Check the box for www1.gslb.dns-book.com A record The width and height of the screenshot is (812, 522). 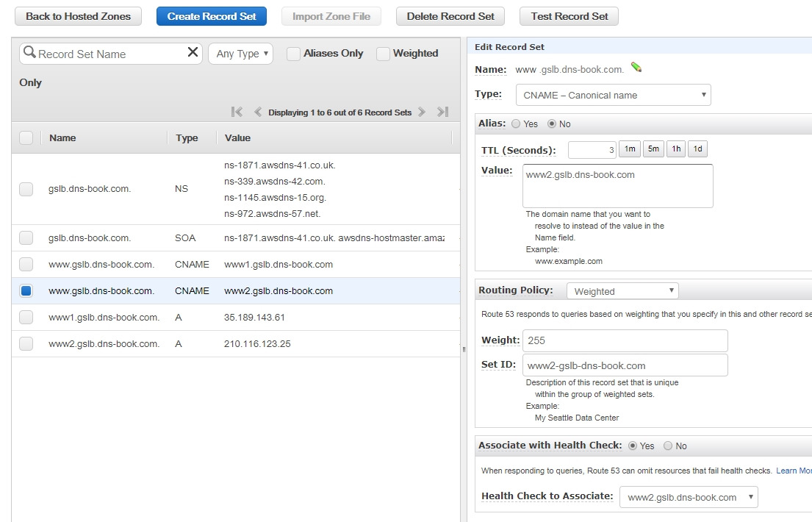tap(26, 318)
